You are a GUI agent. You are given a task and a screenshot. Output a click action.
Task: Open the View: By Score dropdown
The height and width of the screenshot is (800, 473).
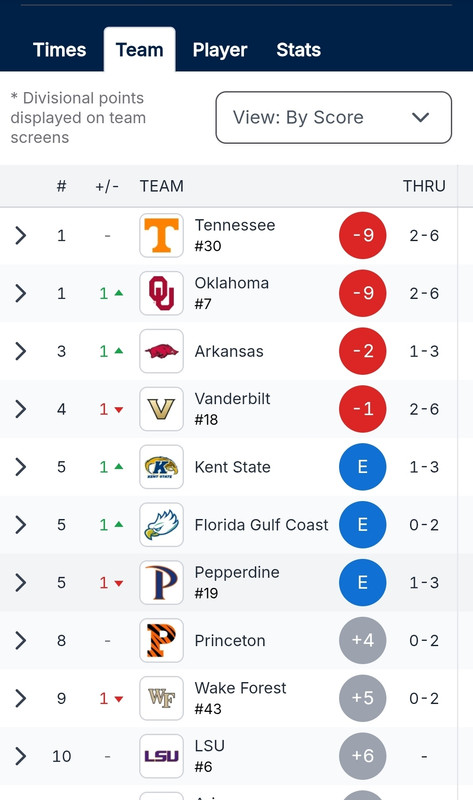click(334, 117)
